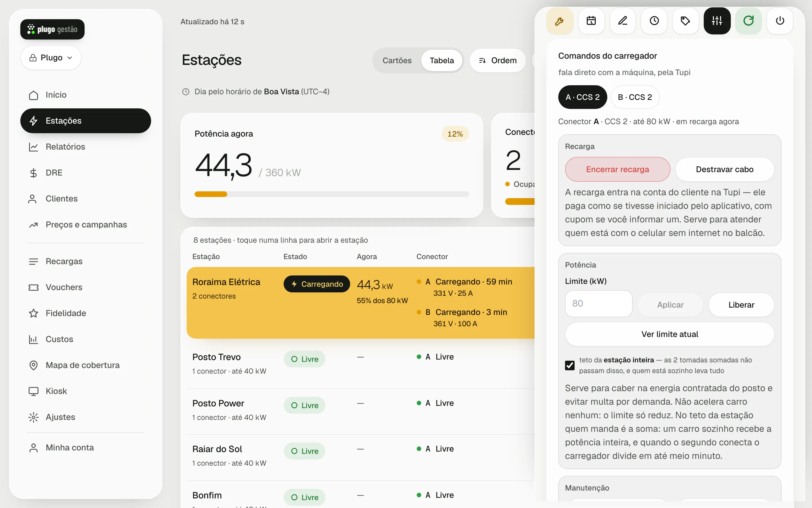812x508 pixels.
Task: Click Destravar cabo button
Action: pyautogui.click(x=724, y=169)
